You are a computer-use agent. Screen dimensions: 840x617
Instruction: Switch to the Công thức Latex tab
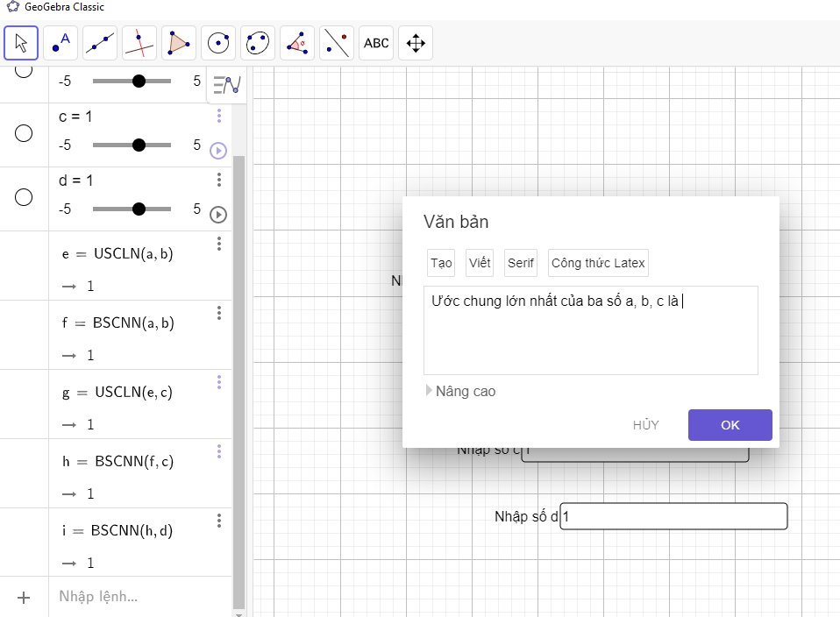pos(598,263)
